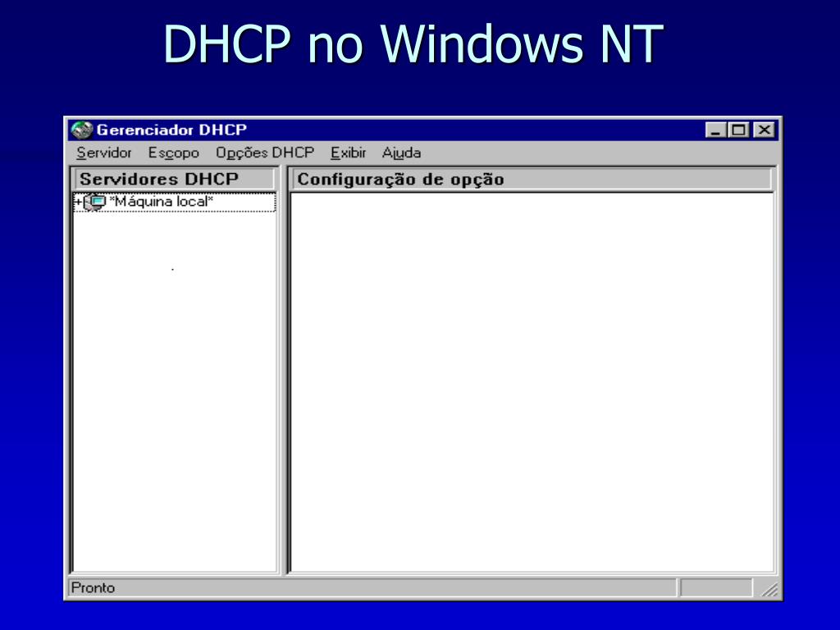Image resolution: width=840 pixels, height=630 pixels.
Task: Click the Pronto status bar text
Action: [x=94, y=587]
